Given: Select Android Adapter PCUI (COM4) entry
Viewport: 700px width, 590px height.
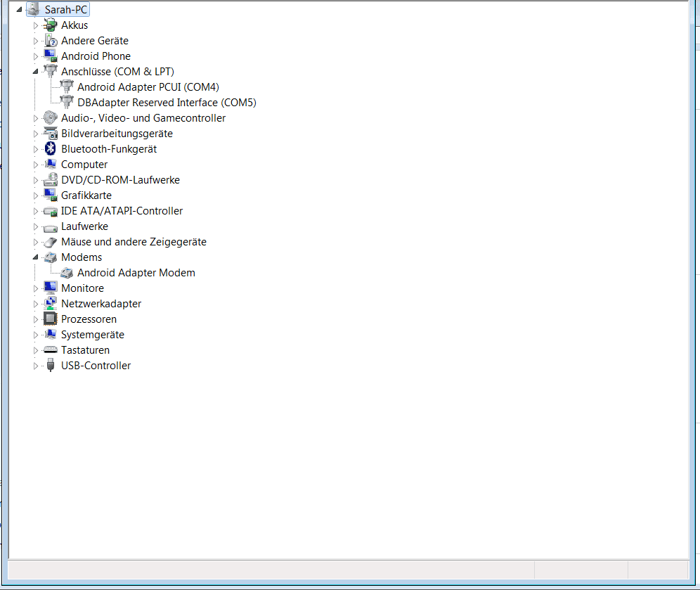Looking at the screenshot, I should coord(148,86).
